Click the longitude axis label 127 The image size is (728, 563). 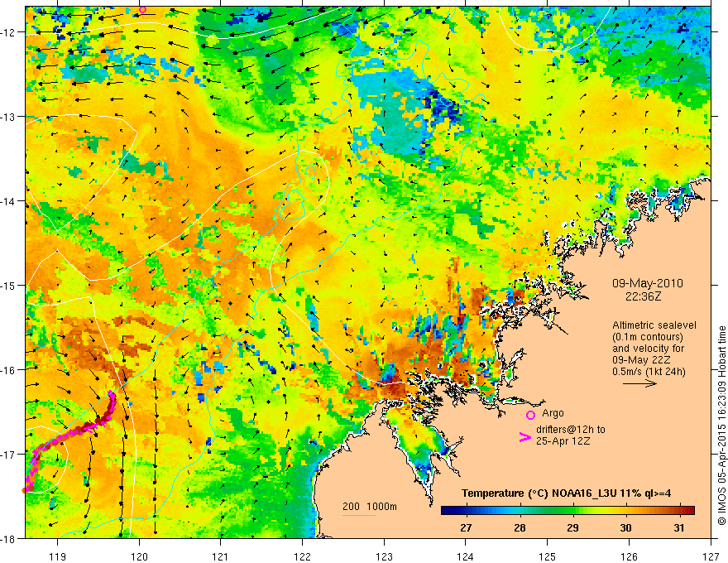click(711, 556)
